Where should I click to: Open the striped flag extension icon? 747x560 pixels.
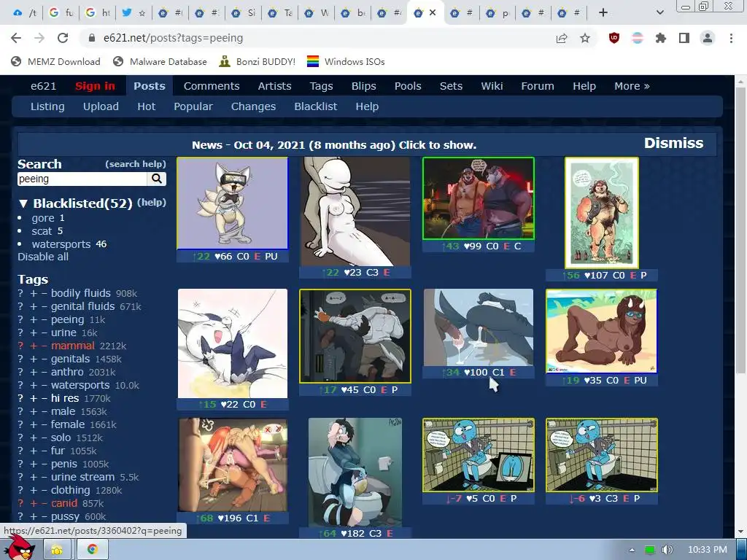point(638,38)
